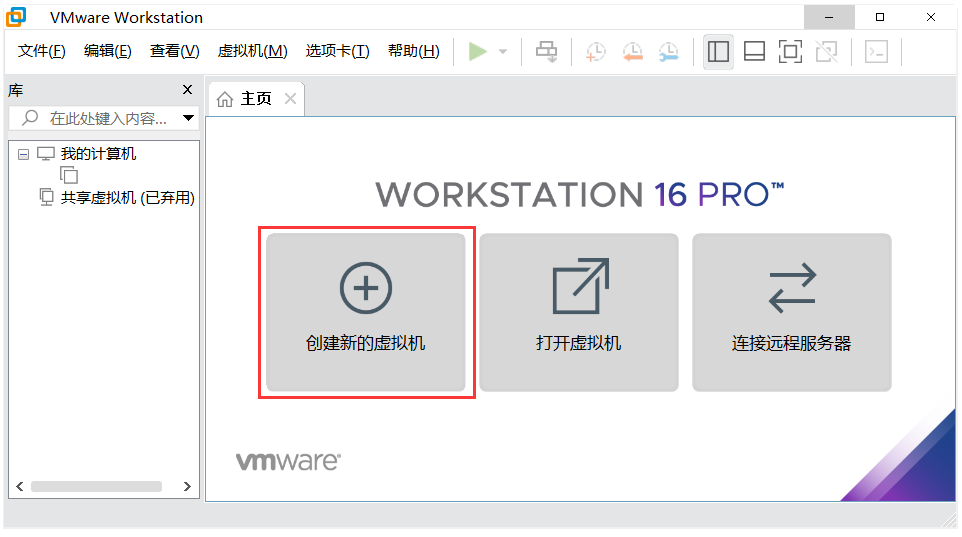The height and width of the screenshot is (537, 962).
Task: Open the 虚拟机(M) menu
Action: 252,51
